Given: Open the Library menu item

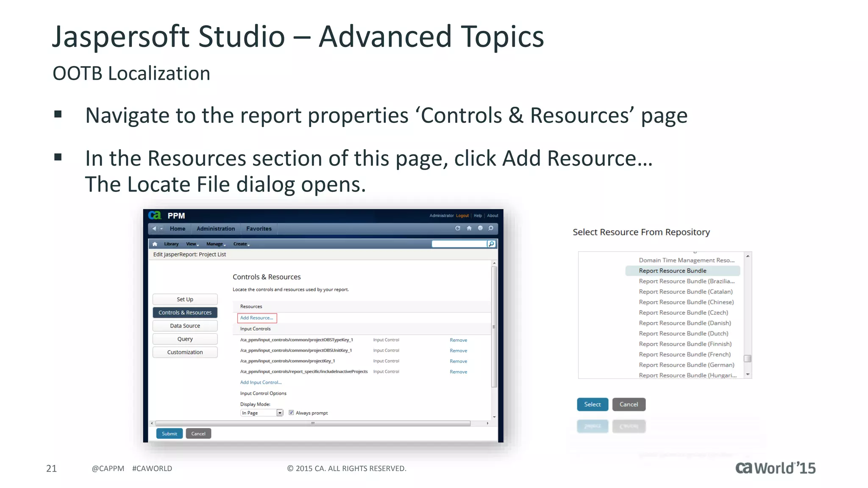Looking at the screenshot, I should 171,244.
